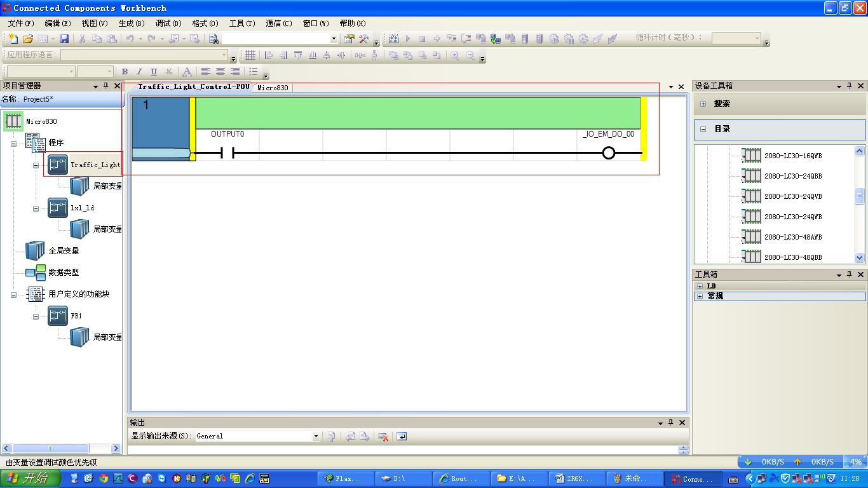
Task: Toggle word wrap in the output panel
Action: pyautogui.click(x=402, y=437)
